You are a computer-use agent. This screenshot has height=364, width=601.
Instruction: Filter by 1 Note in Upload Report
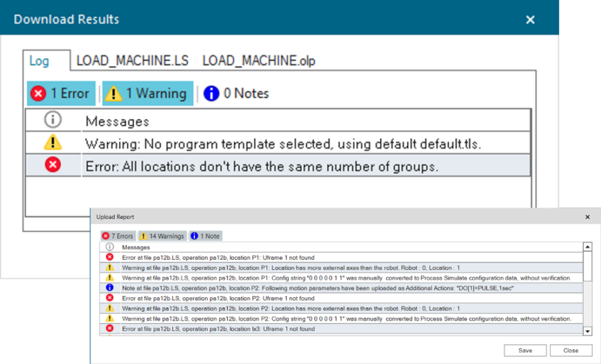point(204,236)
